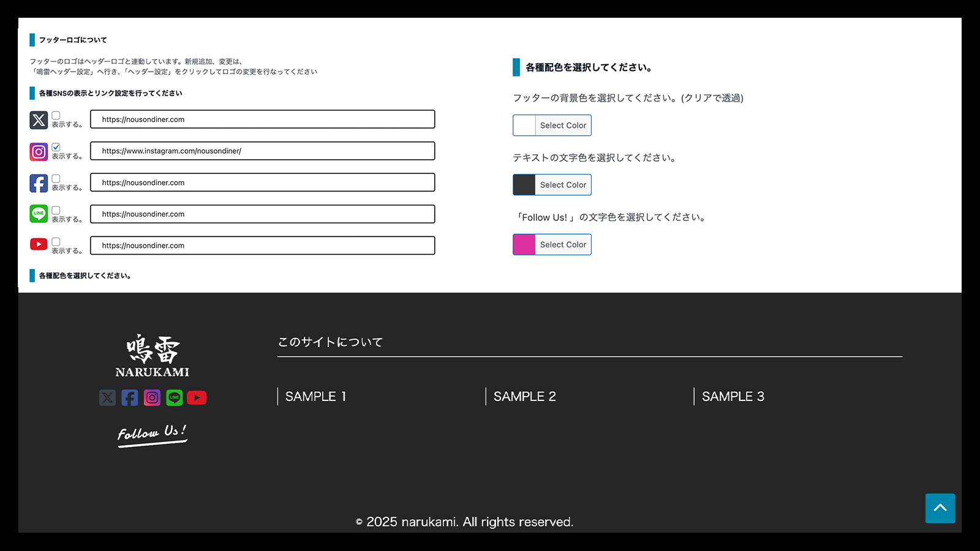This screenshot has width=980, height=551.
Task: Click the YouTube icon in the footer preview
Action: point(197,397)
